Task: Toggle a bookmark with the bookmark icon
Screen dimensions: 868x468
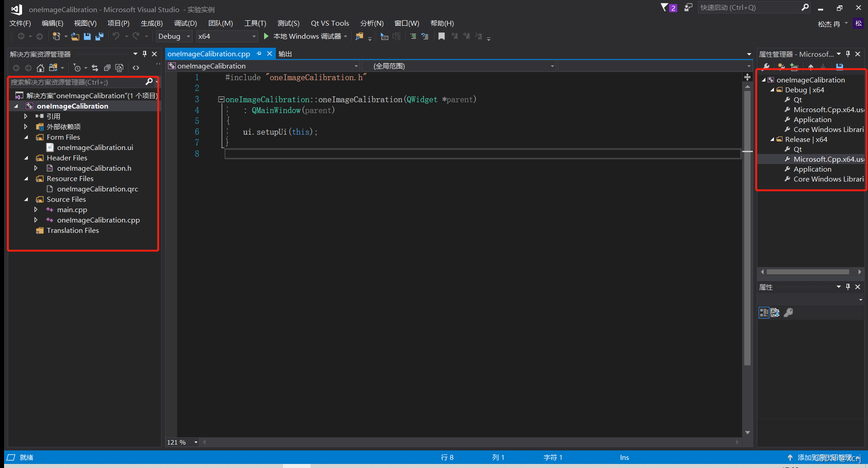Action: [x=441, y=36]
